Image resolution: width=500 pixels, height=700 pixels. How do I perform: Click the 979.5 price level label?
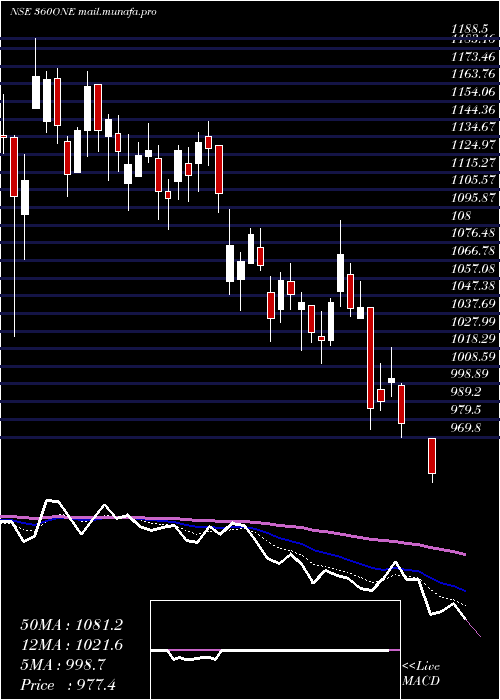tap(467, 410)
